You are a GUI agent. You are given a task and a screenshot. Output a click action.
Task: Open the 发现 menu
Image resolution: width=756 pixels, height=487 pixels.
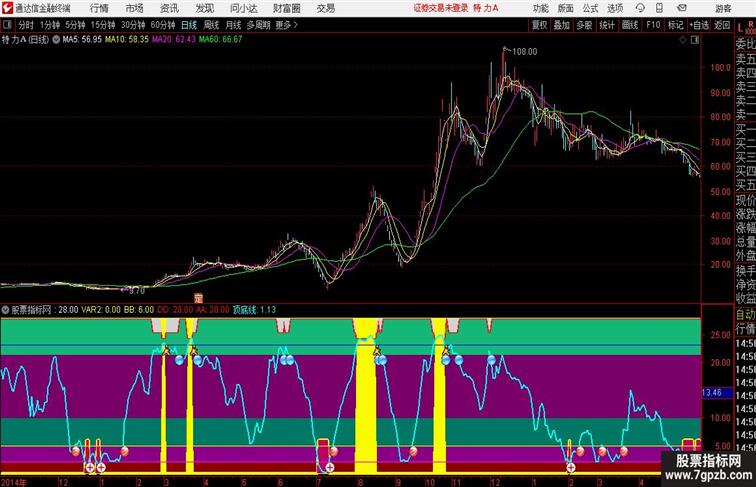point(204,8)
